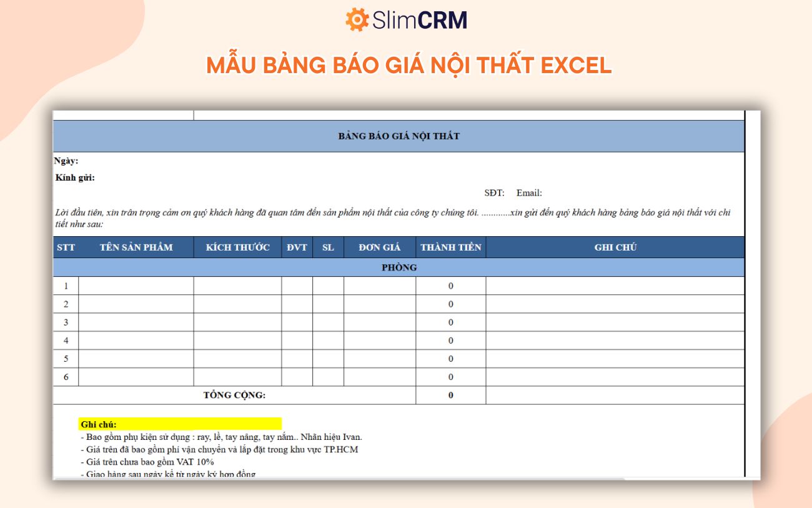The height and width of the screenshot is (508, 812).
Task: Click the 'ĐVT' column header
Action: 297,247
